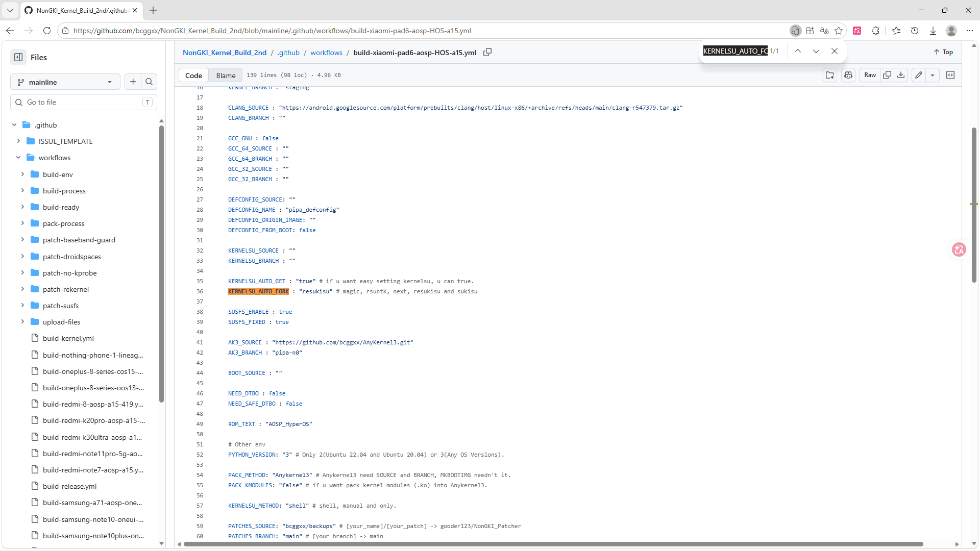Expand the build-env folder
The image size is (980, 551).
(22, 174)
